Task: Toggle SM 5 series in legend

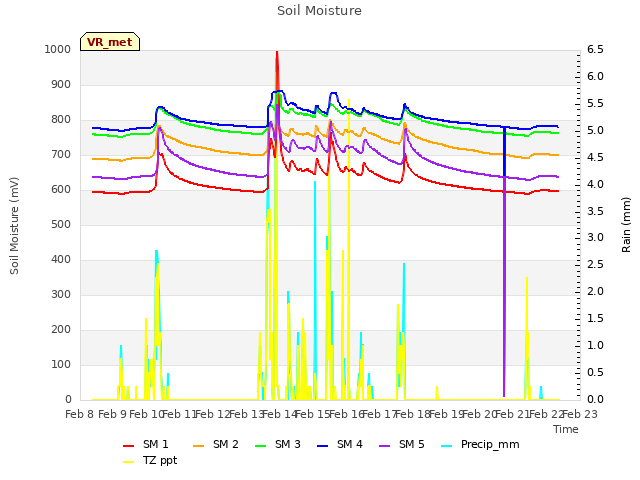Action: click(402, 444)
